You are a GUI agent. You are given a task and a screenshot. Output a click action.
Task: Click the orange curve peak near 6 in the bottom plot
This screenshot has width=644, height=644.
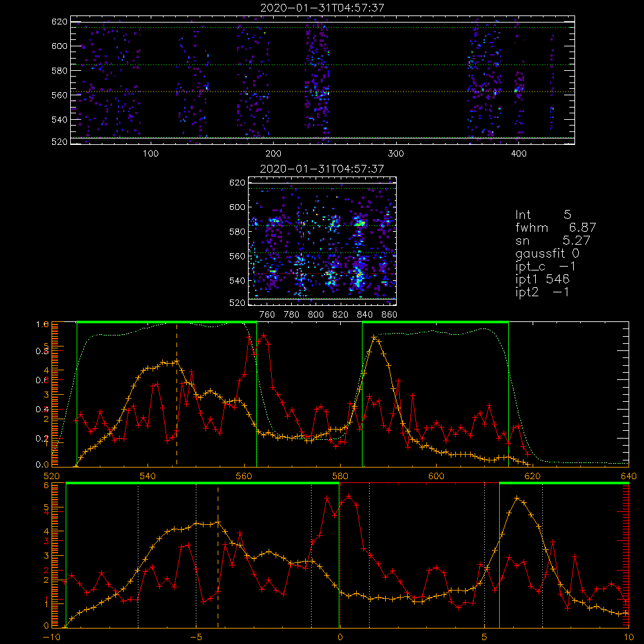point(517,498)
